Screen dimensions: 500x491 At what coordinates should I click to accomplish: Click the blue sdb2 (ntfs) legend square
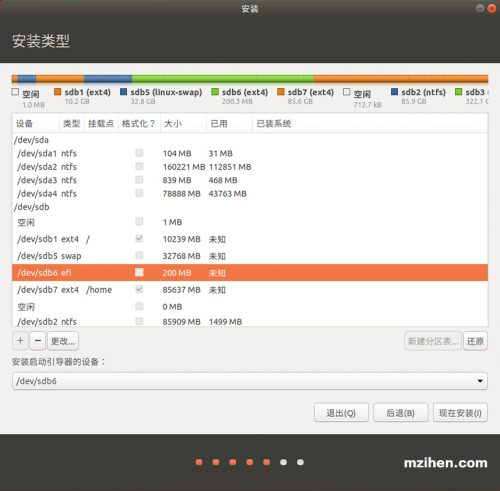(x=394, y=92)
